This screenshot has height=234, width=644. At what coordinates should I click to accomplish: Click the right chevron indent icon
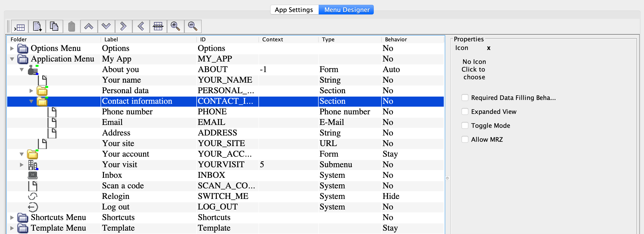click(123, 26)
